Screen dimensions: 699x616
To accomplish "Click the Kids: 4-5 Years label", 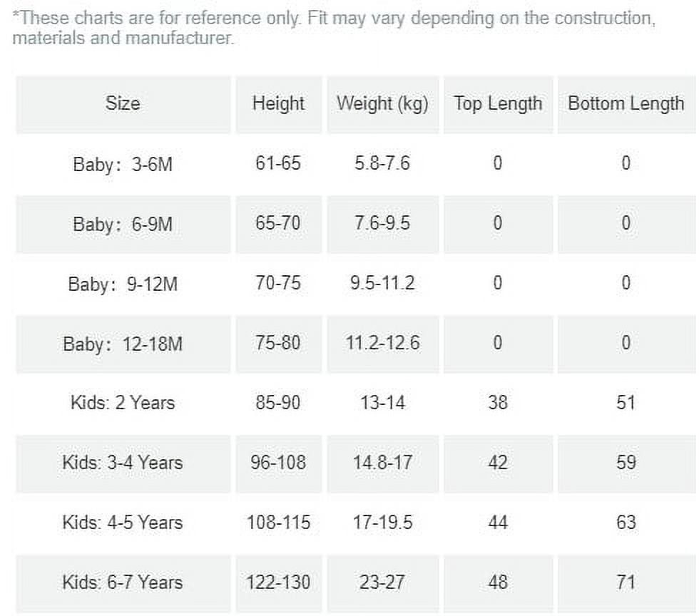I will [123, 523].
